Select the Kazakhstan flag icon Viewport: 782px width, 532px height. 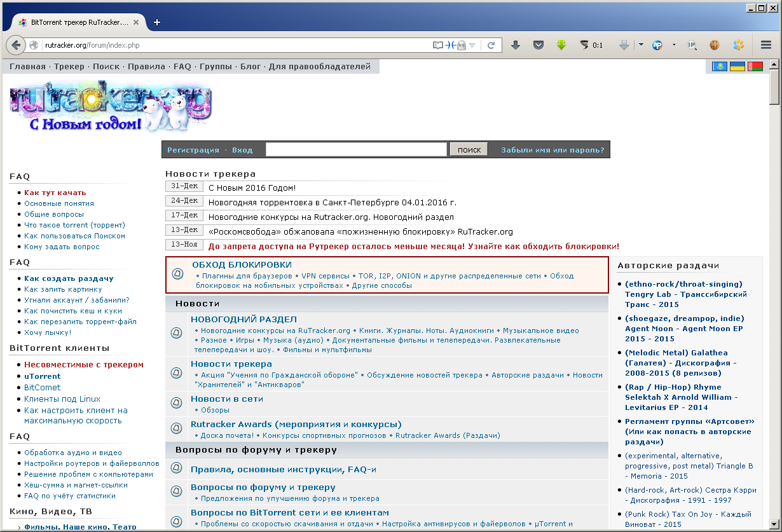coord(720,66)
